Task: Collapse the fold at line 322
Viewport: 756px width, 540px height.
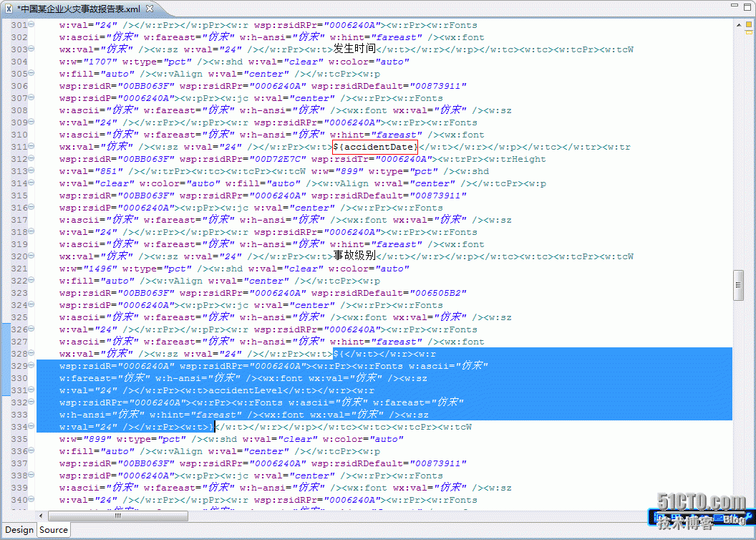Action: 31,279
